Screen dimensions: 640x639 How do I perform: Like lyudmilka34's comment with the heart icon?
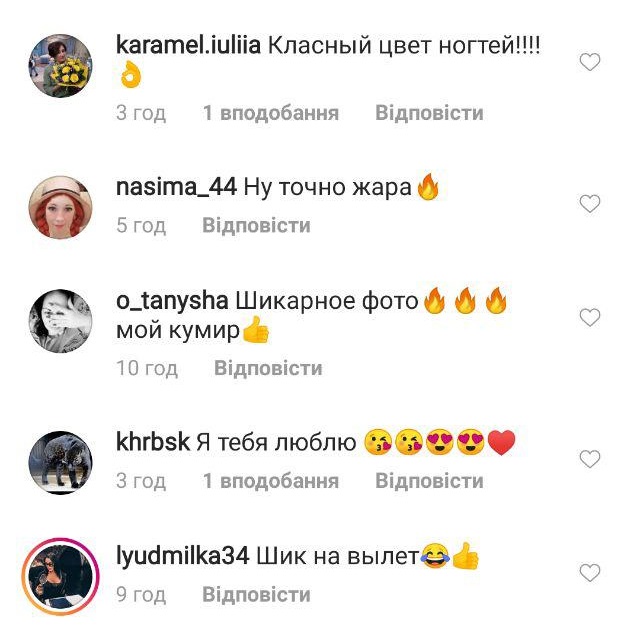tap(590, 572)
